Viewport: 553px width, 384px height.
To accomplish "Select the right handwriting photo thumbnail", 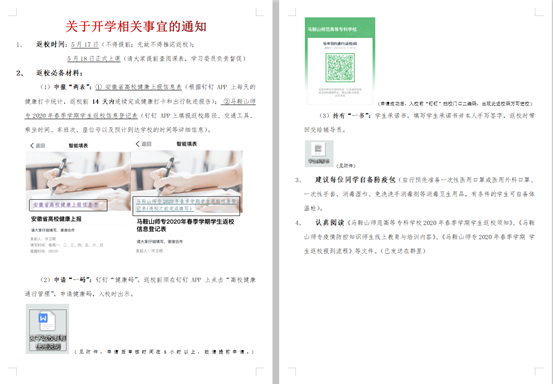I will pyautogui.click(x=187, y=181).
